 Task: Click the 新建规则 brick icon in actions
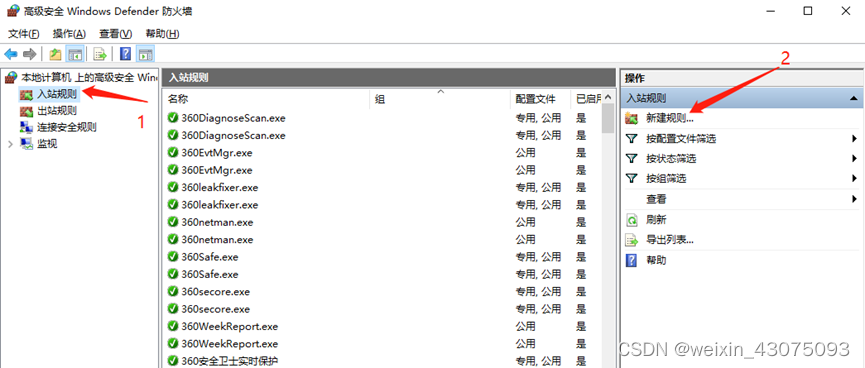[631, 118]
